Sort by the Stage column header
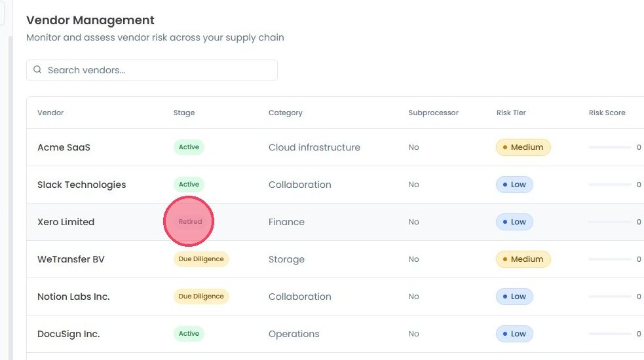Image resolution: width=644 pixels, height=360 pixels. click(x=184, y=113)
